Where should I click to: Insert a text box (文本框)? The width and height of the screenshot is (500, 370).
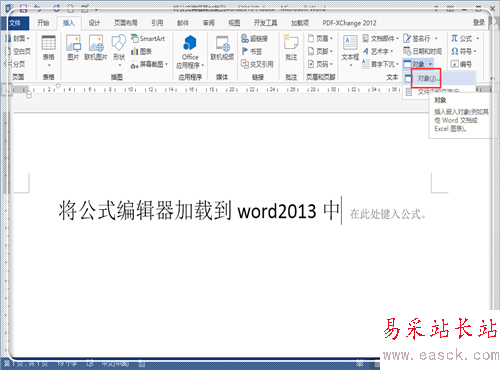pyautogui.click(x=350, y=51)
